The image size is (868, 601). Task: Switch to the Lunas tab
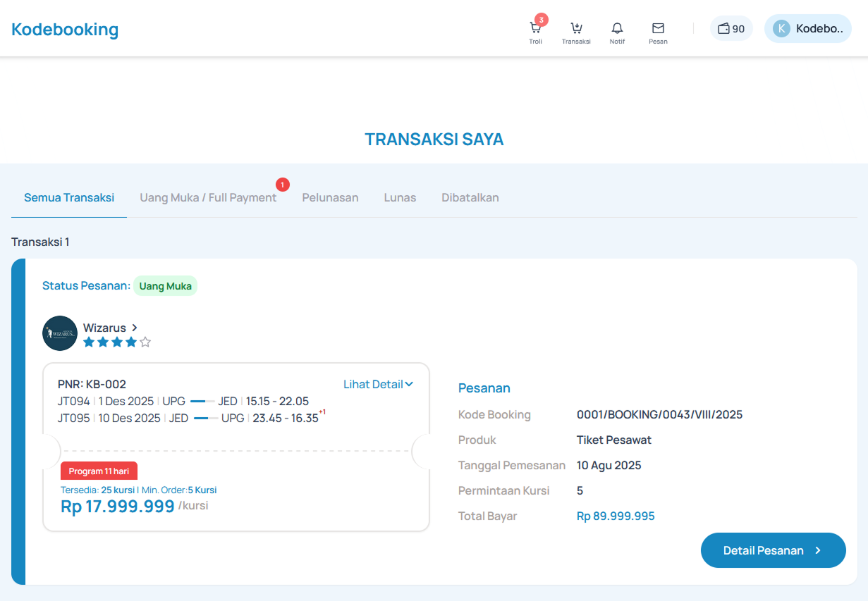coord(400,197)
